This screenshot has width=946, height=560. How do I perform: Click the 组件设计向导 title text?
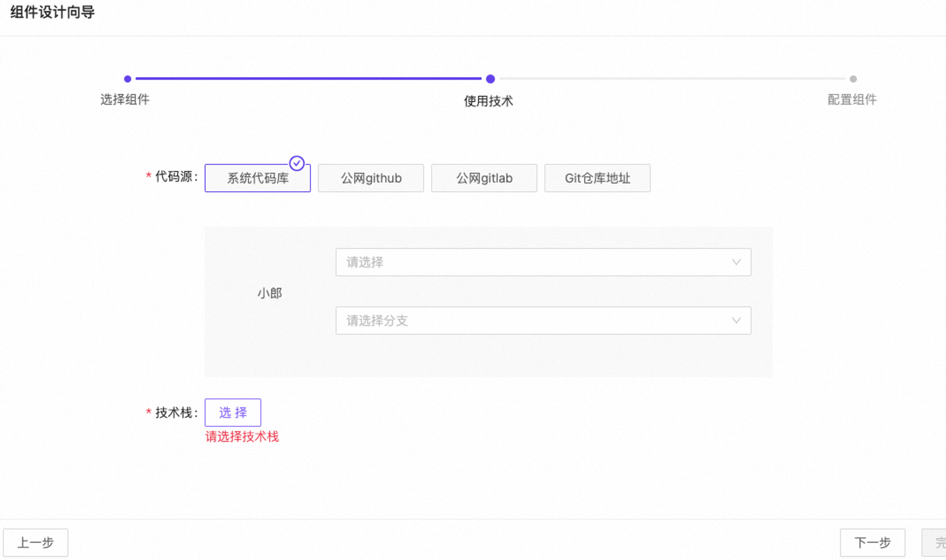point(52,13)
